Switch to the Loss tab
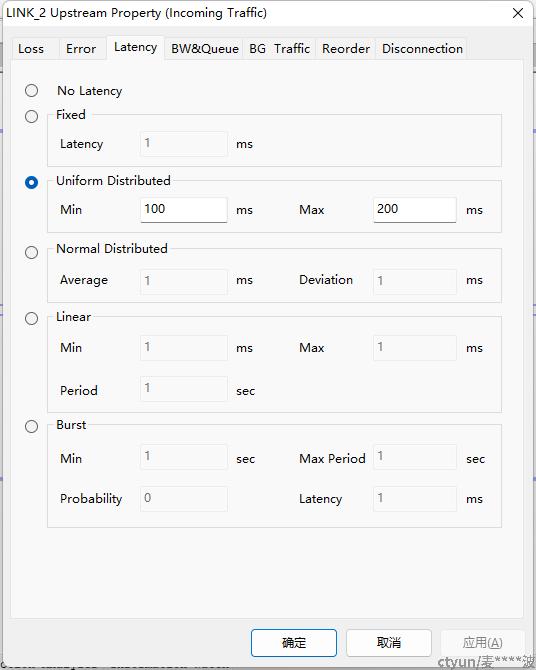This screenshot has height=670, width=536. click(31, 49)
